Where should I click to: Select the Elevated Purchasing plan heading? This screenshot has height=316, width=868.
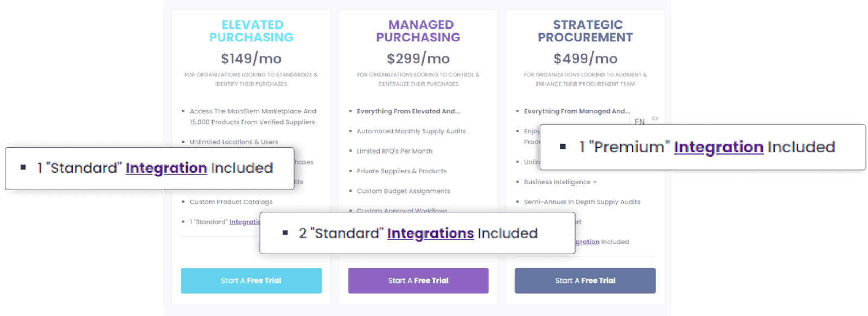[252, 31]
